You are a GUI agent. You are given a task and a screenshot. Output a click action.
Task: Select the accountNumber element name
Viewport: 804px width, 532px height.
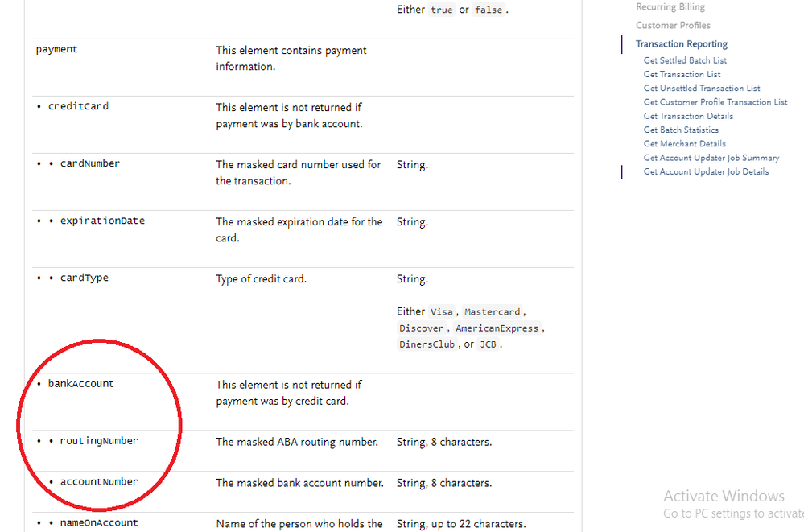(x=98, y=482)
